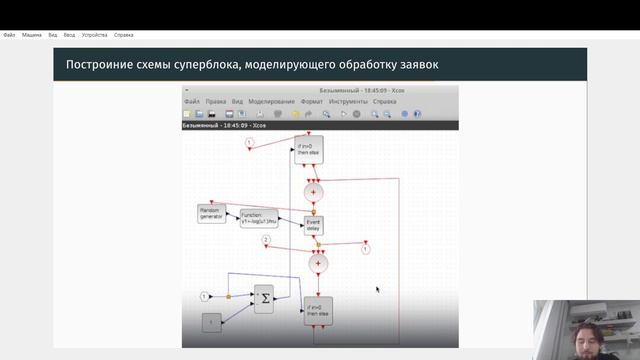Click the Open diagram folder icon in Xcos toolbar
Viewport: 640px width, 360px height.
199,114
